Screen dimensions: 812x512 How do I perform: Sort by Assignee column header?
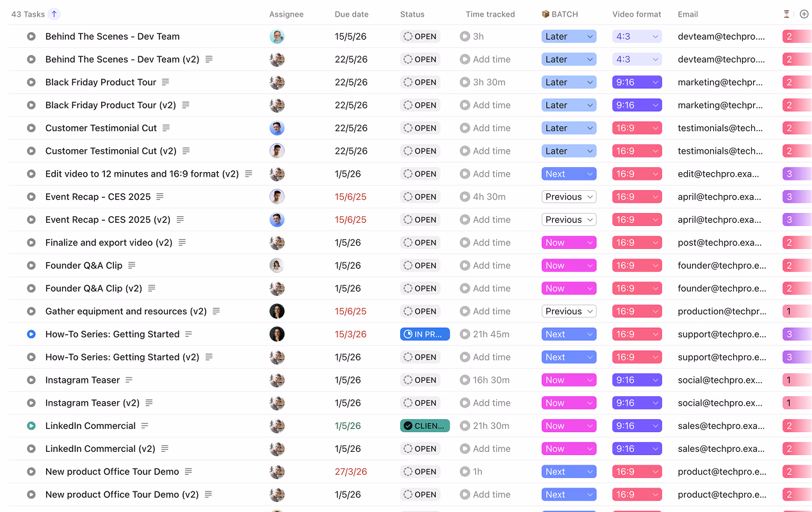[286, 14]
